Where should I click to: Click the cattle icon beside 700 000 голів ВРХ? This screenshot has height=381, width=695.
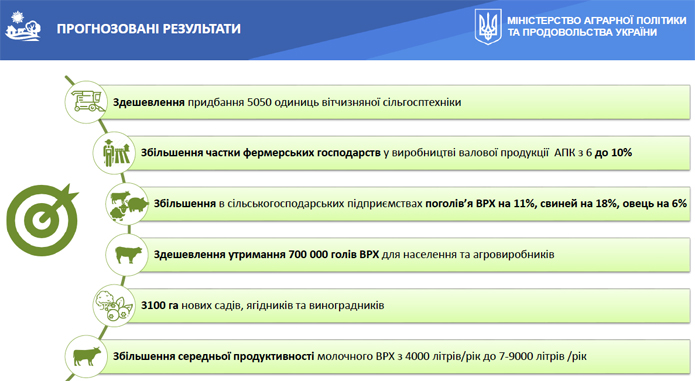[x=128, y=255]
